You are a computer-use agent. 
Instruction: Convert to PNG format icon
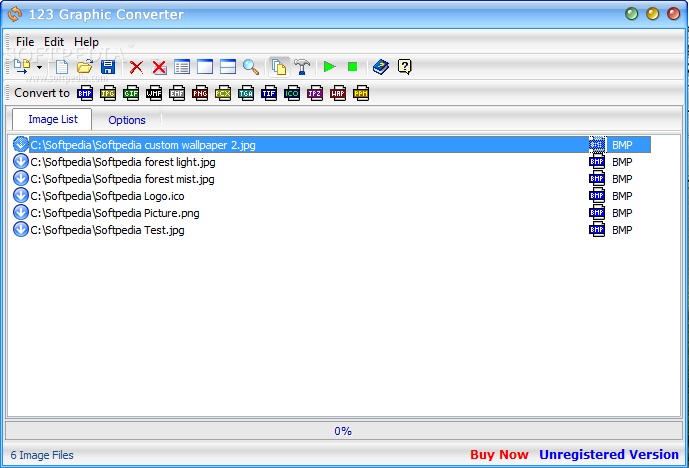pyautogui.click(x=200, y=93)
